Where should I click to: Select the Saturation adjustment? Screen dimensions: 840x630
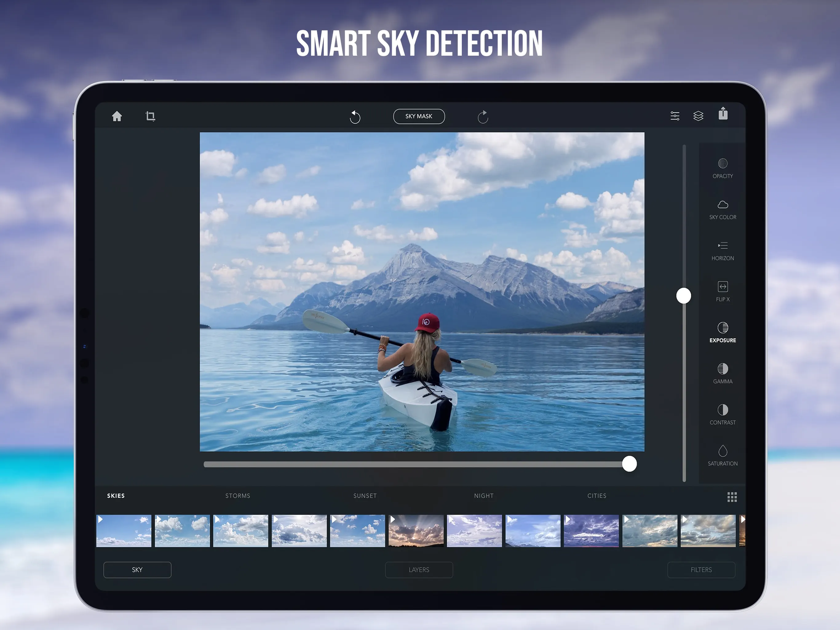722,456
